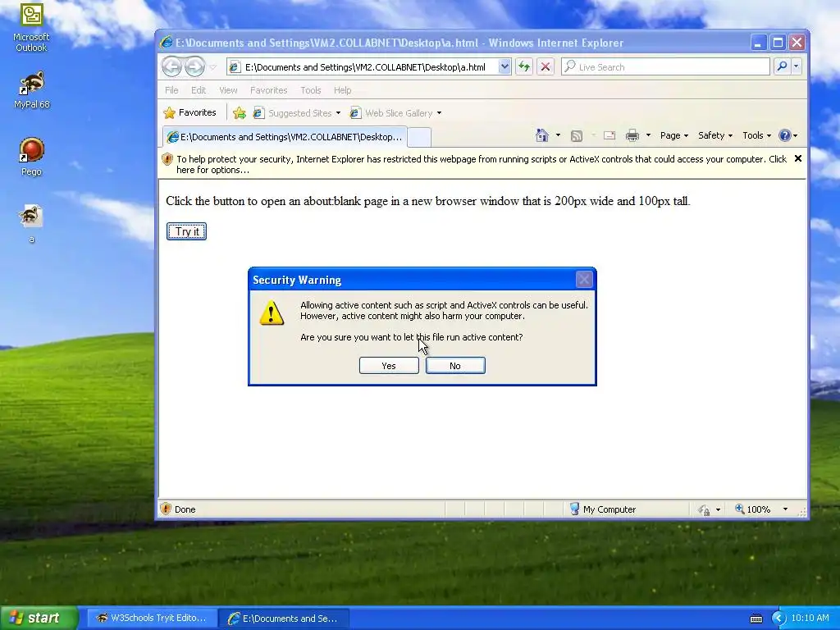Click the shield icon in the information bar

click(x=167, y=159)
